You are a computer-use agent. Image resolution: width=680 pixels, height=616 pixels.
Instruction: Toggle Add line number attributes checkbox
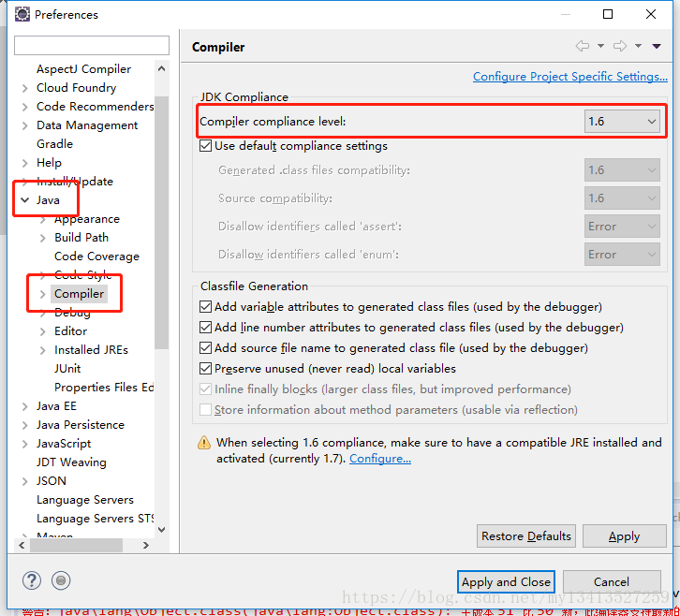(205, 328)
